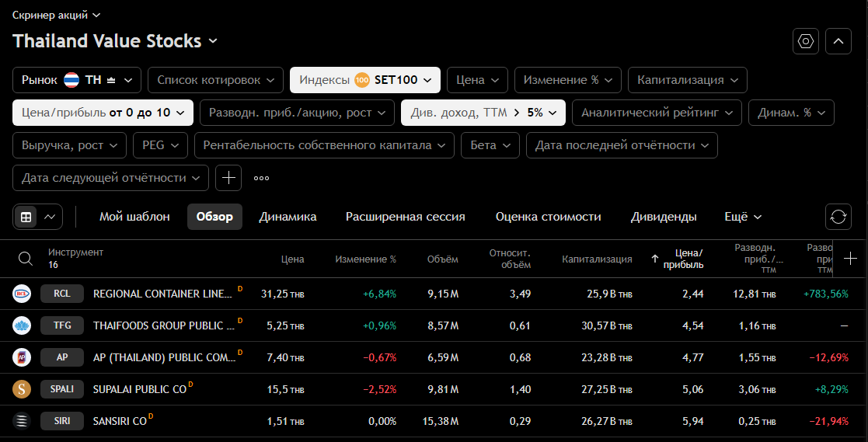Click the SIRI company logo
868x442 pixels.
pyautogui.click(x=22, y=421)
